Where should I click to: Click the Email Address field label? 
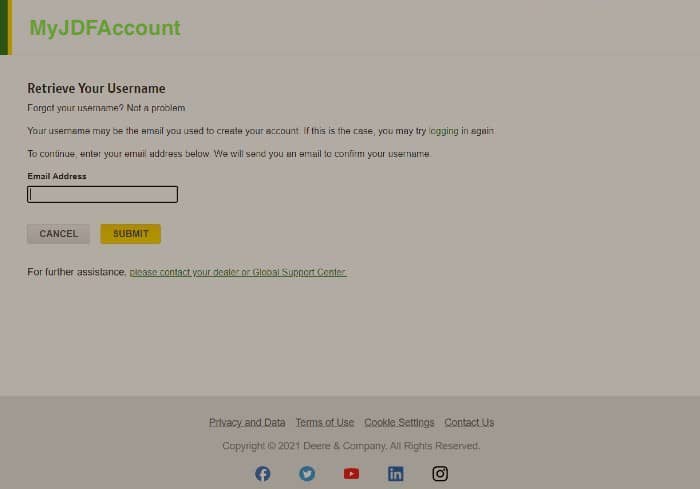point(57,176)
